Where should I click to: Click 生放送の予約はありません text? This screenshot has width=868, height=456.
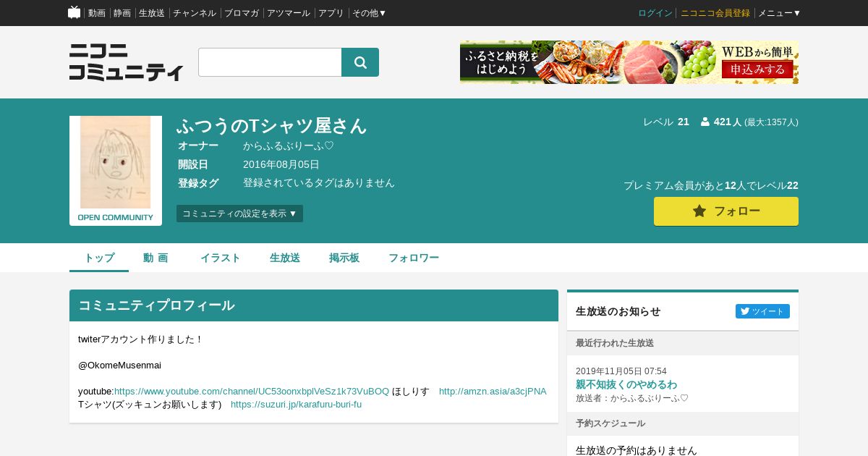tap(637, 450)
